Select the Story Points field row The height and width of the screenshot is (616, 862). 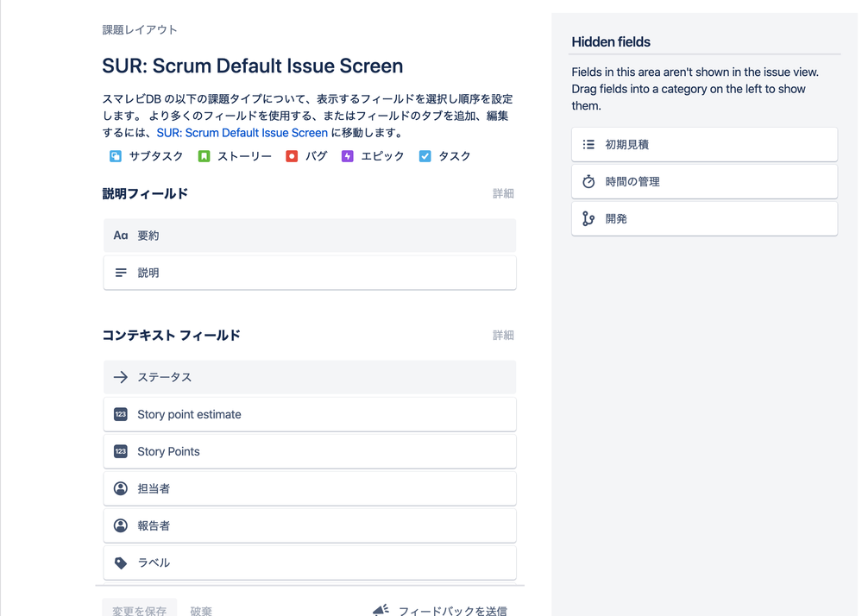[x=310, y=451]
